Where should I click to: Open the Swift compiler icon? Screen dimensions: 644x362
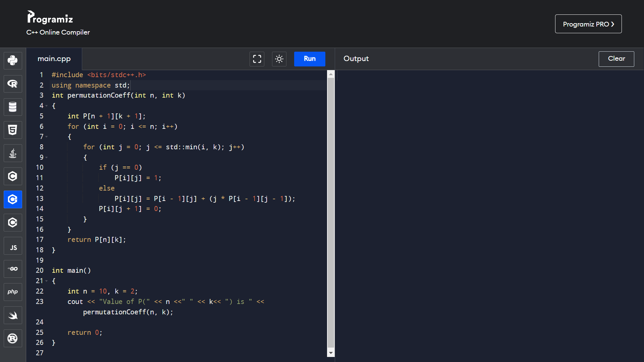point(13,315)
